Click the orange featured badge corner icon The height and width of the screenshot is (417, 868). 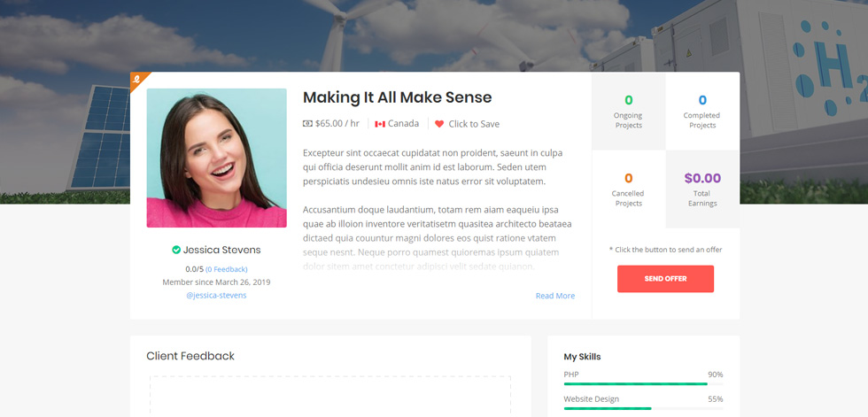point(136,79)
